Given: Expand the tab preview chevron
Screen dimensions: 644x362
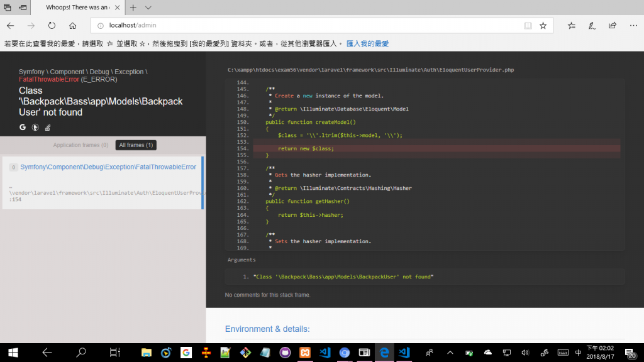Looking at the screenshot, I should (148, 8).
